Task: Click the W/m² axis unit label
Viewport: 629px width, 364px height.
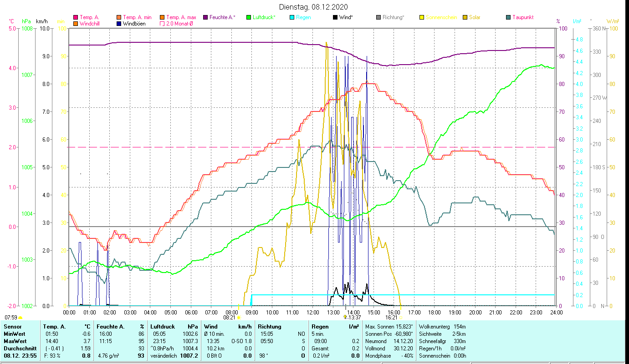Action: (x=613, y=21)
